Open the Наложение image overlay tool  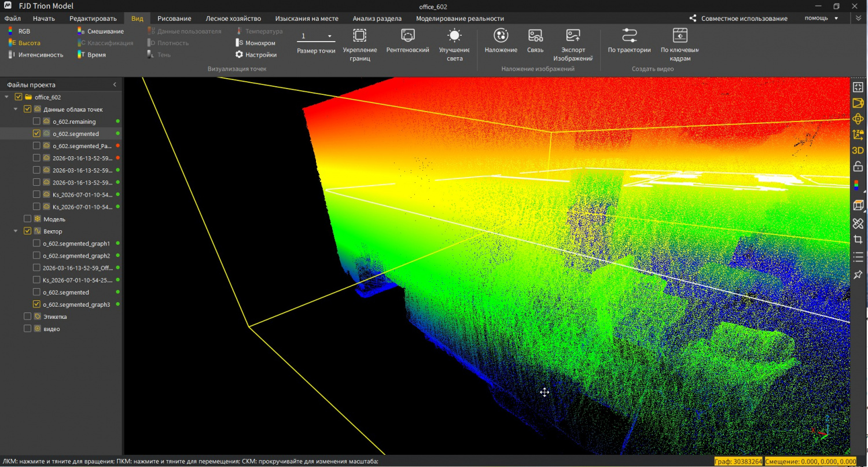pyautogui.click(x=501, y=36)
